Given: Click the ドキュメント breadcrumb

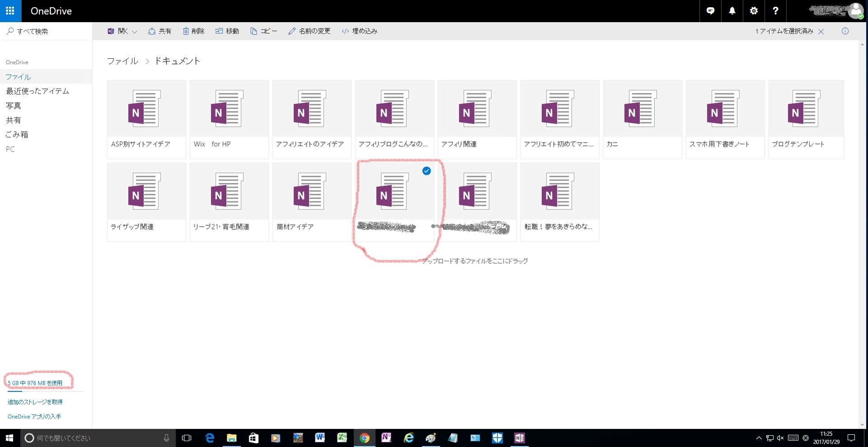Looking at the screenshot, I should tap(177, 61).
